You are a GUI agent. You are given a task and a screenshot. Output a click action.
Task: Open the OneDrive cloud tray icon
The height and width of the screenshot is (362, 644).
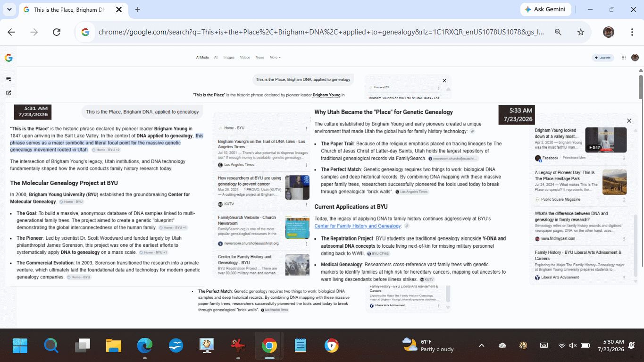[x=502, y=345]
